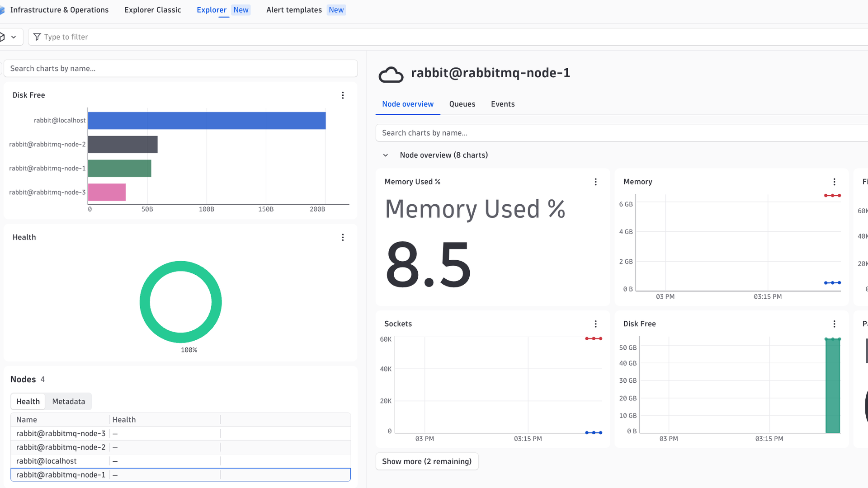This screenshot has height=488, width=868.
Task: Open Alert templates page
Action: tap(294, 10)
